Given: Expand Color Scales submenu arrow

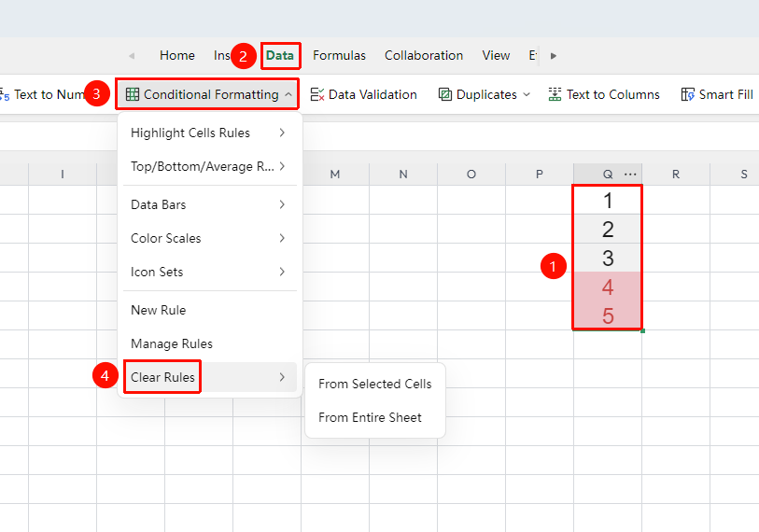Looking at the screenshot, I should (282, 238).
